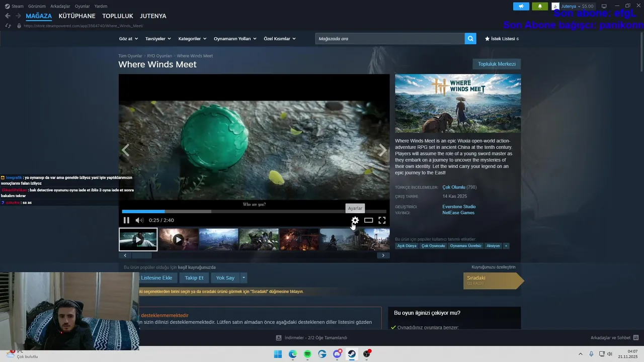Expand Oynamanın Yolları dropdown
The width and height of the screenshot is (644, 362).
[235, 39]
